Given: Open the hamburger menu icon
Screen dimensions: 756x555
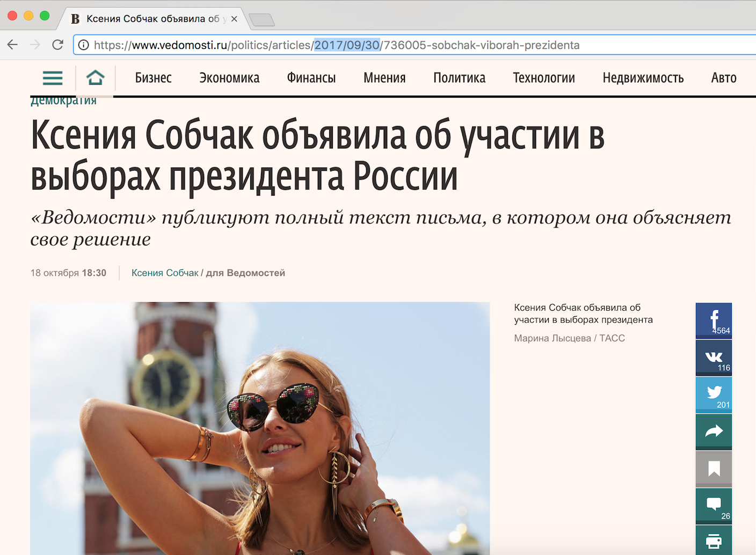Looking at the screenshot, I should [x=53, y=78].
